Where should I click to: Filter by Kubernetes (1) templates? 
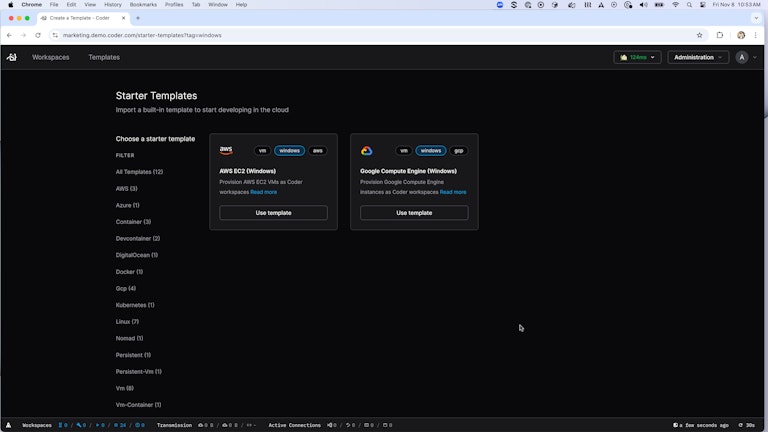point(135,305)
